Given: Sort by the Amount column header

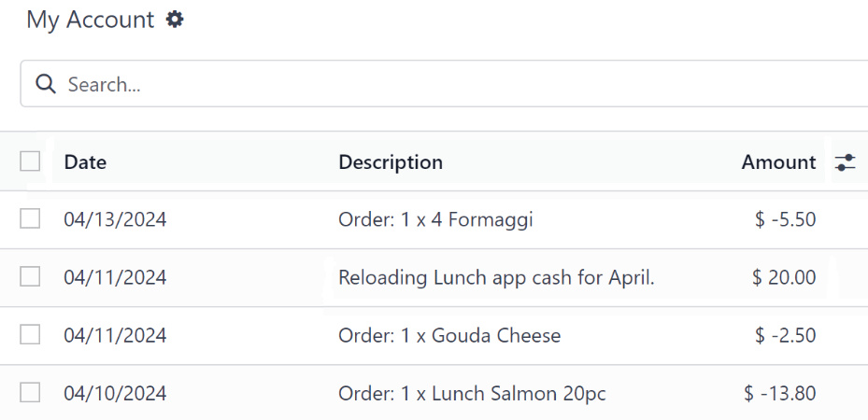Looking at the screenshot, I should [778, 162].
